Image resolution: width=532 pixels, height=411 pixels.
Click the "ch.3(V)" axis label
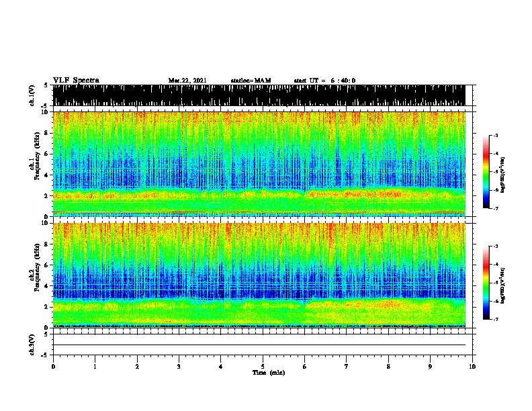click(x=32, y=345)
